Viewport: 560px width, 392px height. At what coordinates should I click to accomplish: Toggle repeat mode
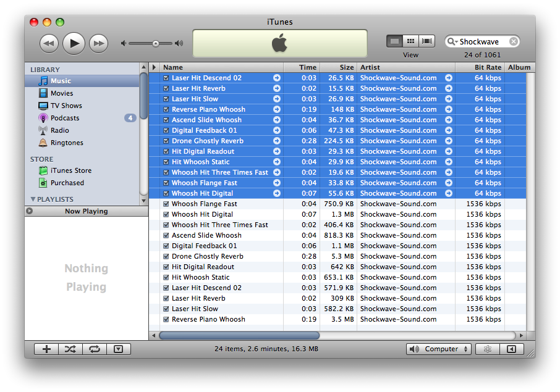tap(94, 349)
